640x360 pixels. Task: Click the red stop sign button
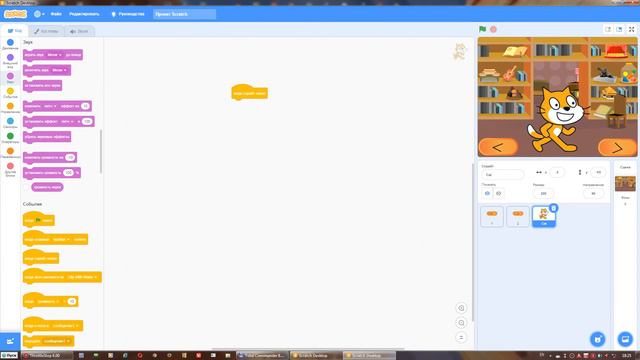[493, 29]
